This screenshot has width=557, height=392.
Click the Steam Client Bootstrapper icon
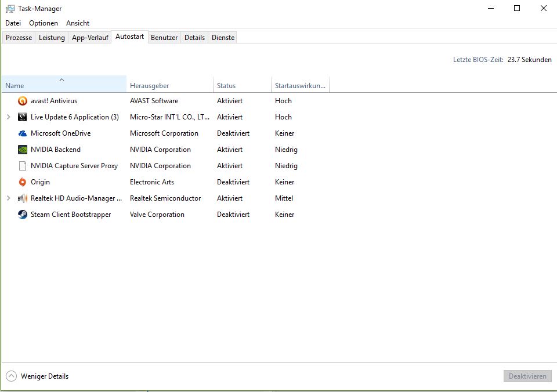[x=23, y=215]
